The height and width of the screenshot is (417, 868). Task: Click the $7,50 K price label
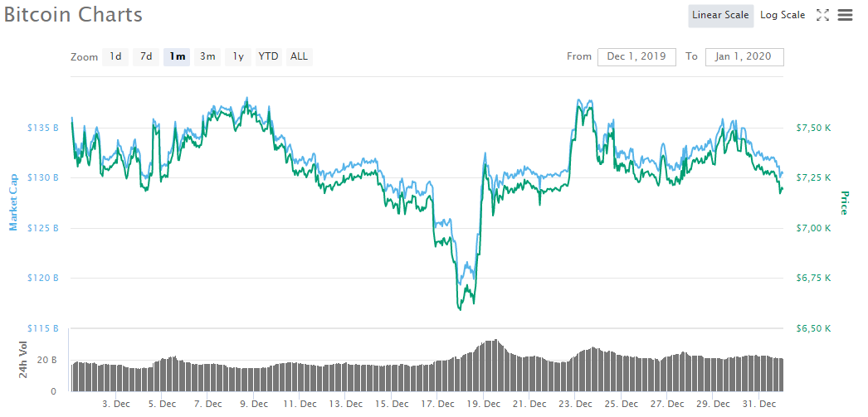[x=814, y=128]
